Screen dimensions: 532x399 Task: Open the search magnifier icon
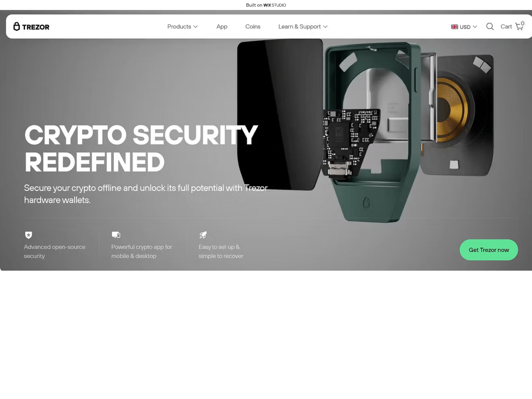[490, 27]
